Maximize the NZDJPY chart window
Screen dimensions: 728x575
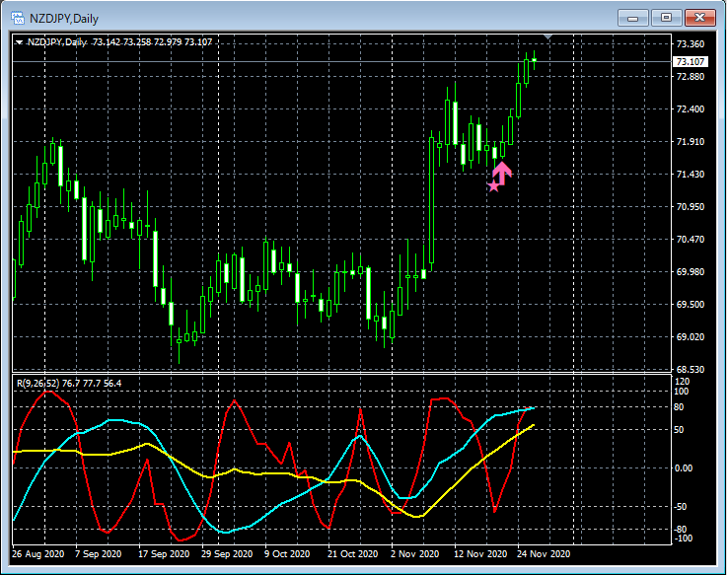(x=666, y=18)
